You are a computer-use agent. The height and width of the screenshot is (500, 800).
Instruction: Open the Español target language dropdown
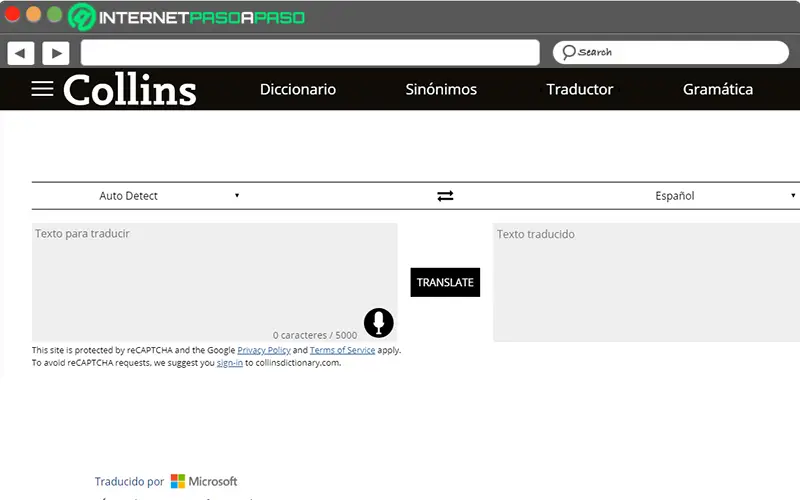[724, 196]
